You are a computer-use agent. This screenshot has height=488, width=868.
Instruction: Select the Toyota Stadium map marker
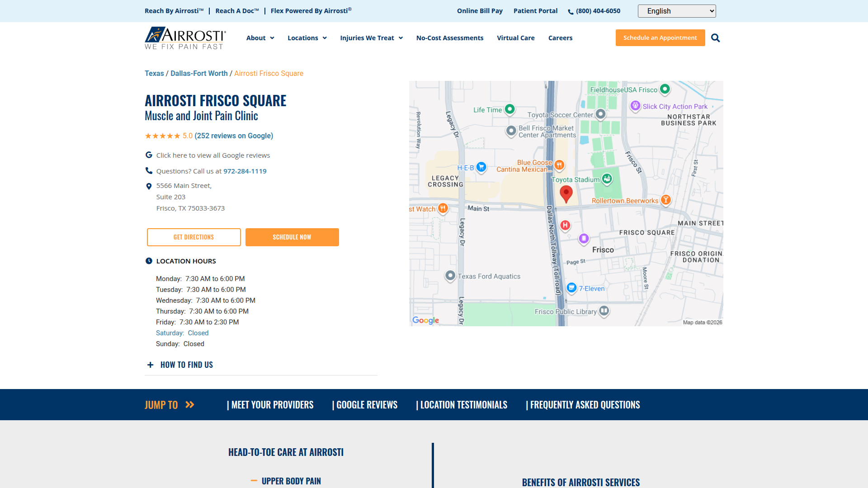[607, 179]
